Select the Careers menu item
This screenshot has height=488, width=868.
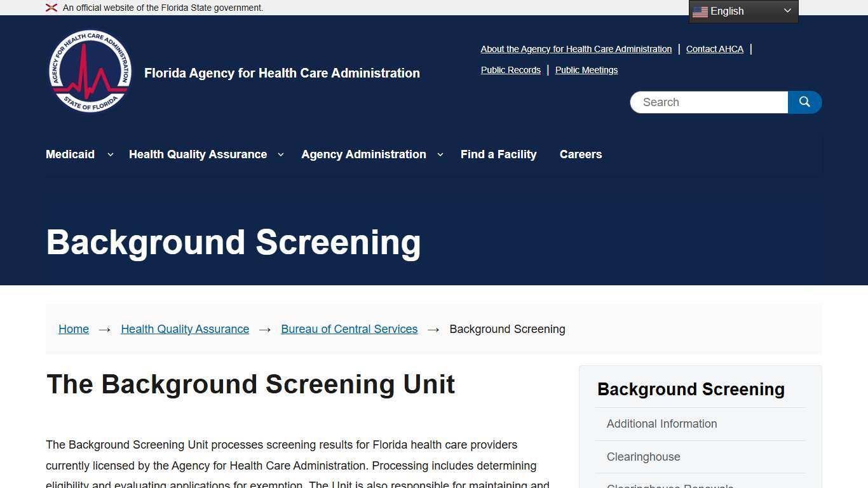coord(580,154)
